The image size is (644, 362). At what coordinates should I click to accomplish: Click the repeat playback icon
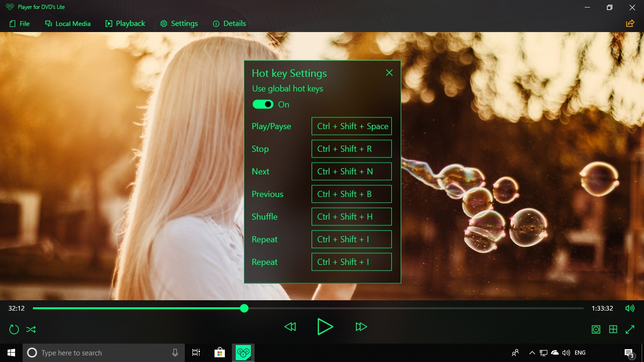[14, 329]
